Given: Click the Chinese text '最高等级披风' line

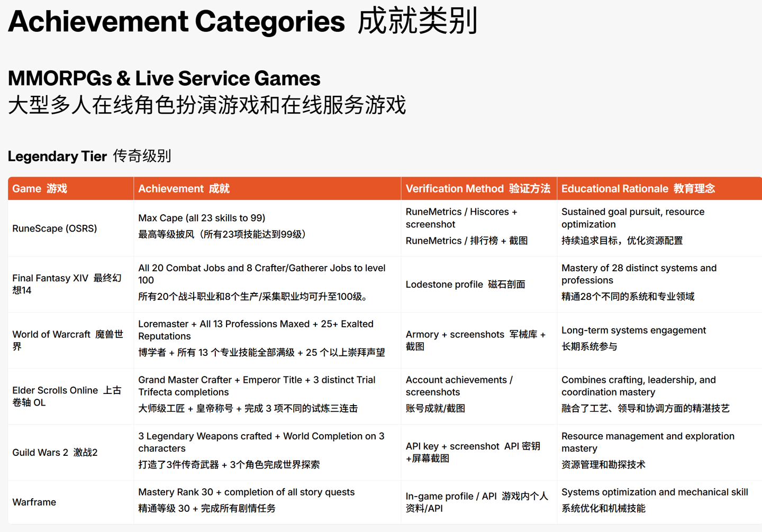Looking at the screenshot, I should tap(222, 234).
